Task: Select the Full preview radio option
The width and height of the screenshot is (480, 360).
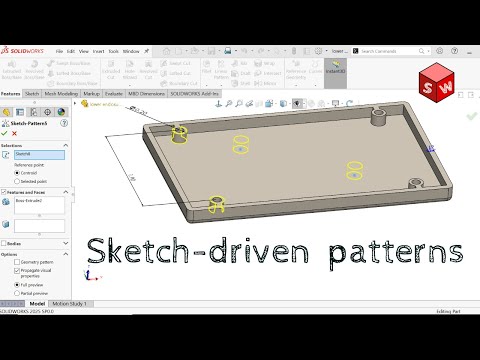Action: (17, 285)
